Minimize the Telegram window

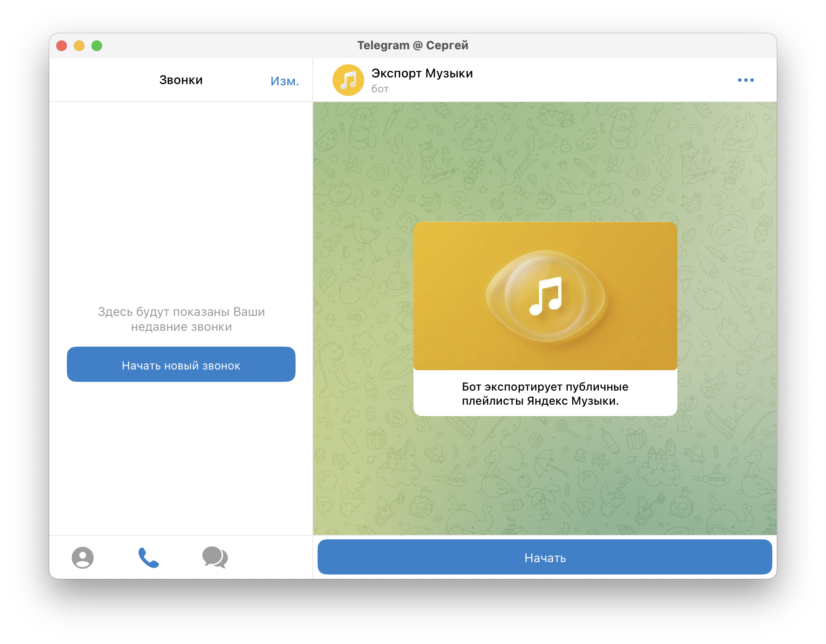pyautogui.click(x=79, y=46)
